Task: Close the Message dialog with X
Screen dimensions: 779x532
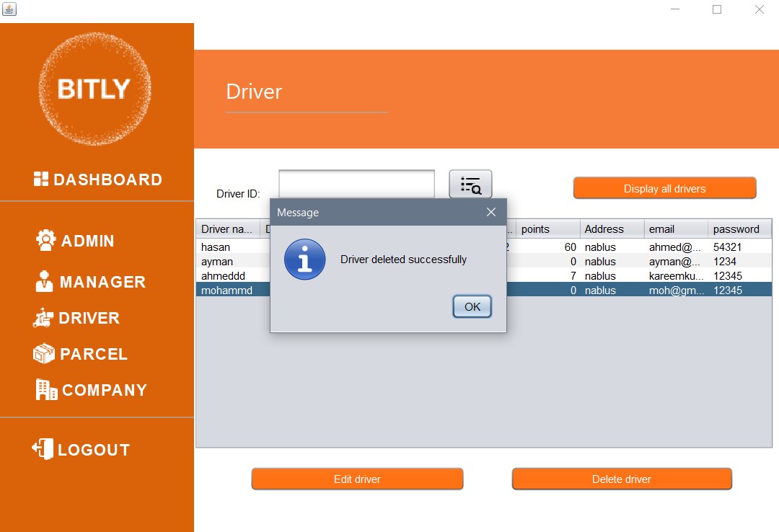Action: [491, 212]
